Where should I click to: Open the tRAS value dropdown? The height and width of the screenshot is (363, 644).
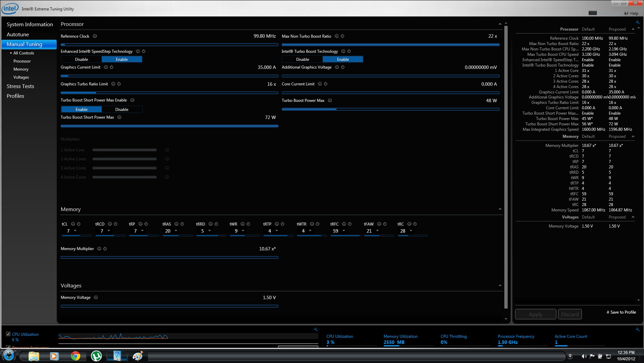pos(176,231)
